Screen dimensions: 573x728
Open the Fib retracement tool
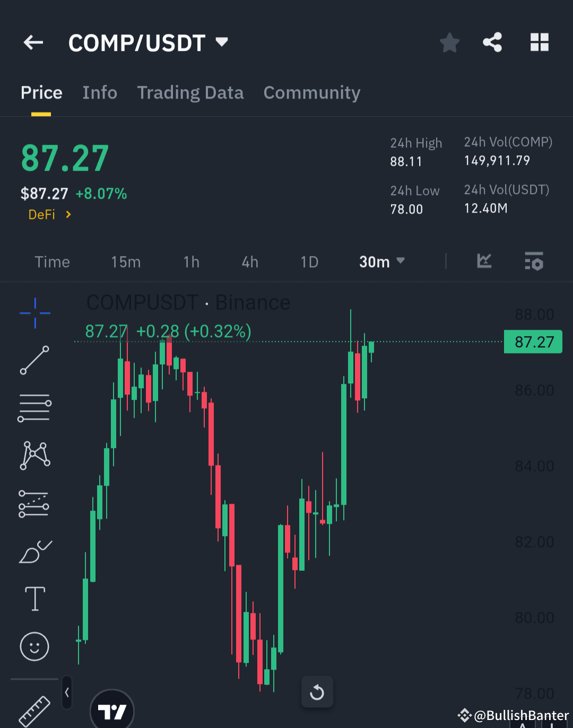[x=34, y=408]
